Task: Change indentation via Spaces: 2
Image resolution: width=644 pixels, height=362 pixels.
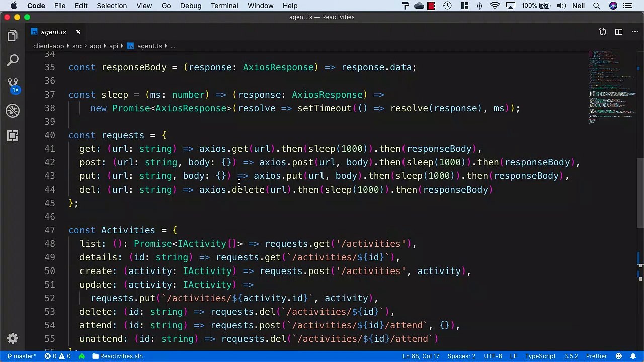Action: pyautogui.click(x=461, y=356)
